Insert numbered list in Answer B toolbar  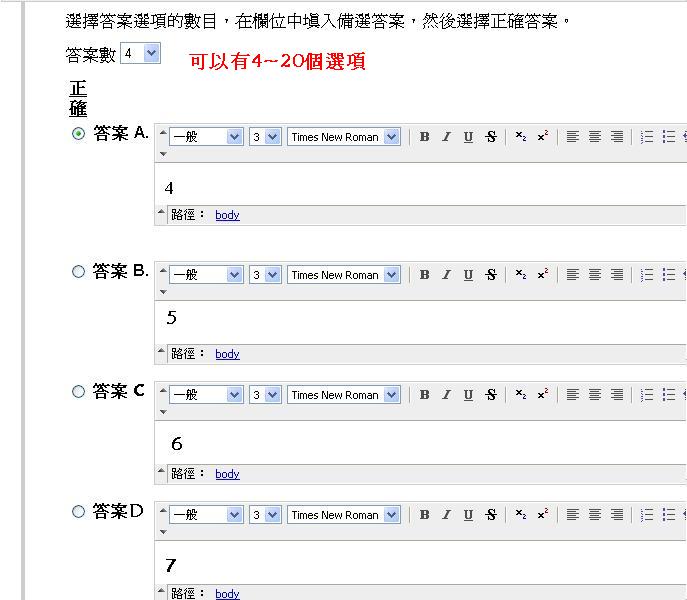[x=647, y=275]
